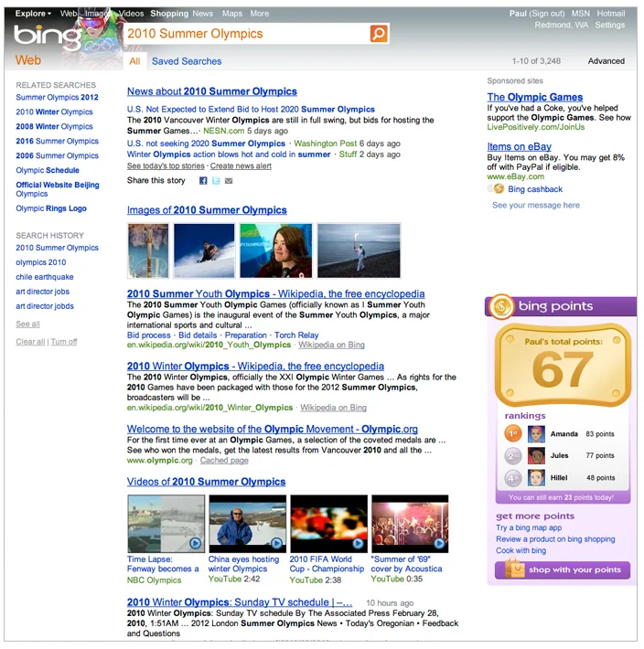Screen dimensions: 644x649
Task: Click Amanda's avatar in rankings
Action: point(536,434)
